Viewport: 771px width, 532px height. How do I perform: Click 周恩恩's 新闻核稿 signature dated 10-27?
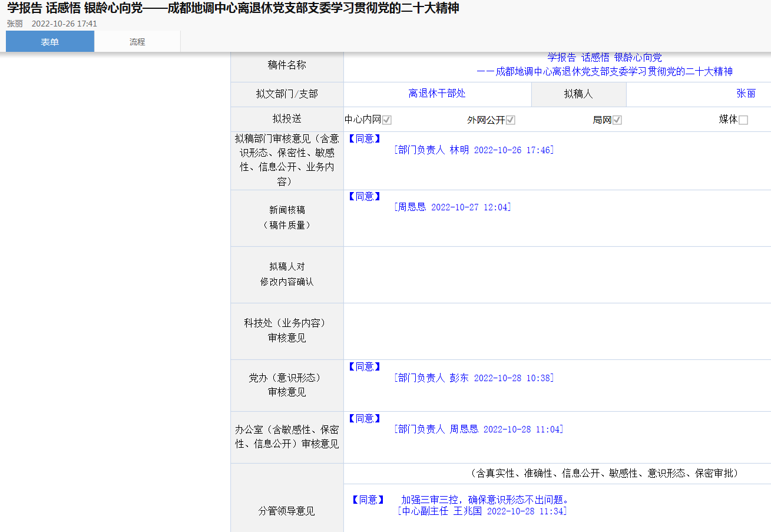point(452,207)
